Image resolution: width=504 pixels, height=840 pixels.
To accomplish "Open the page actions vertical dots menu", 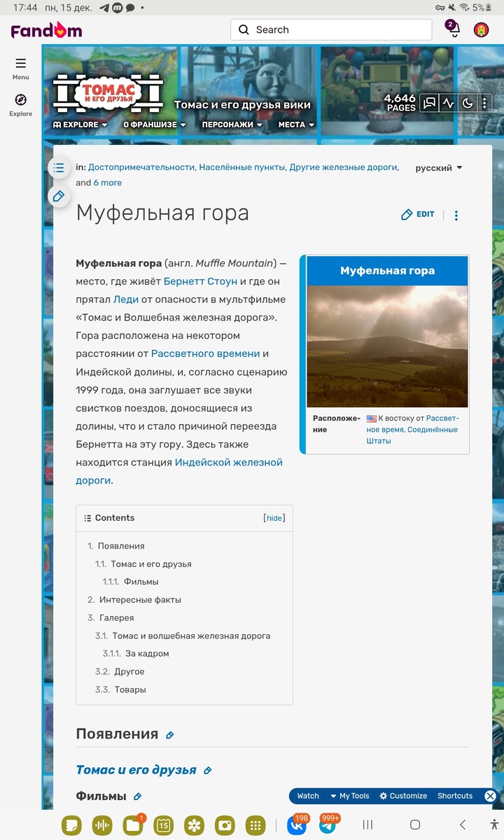I will [456, 216].
